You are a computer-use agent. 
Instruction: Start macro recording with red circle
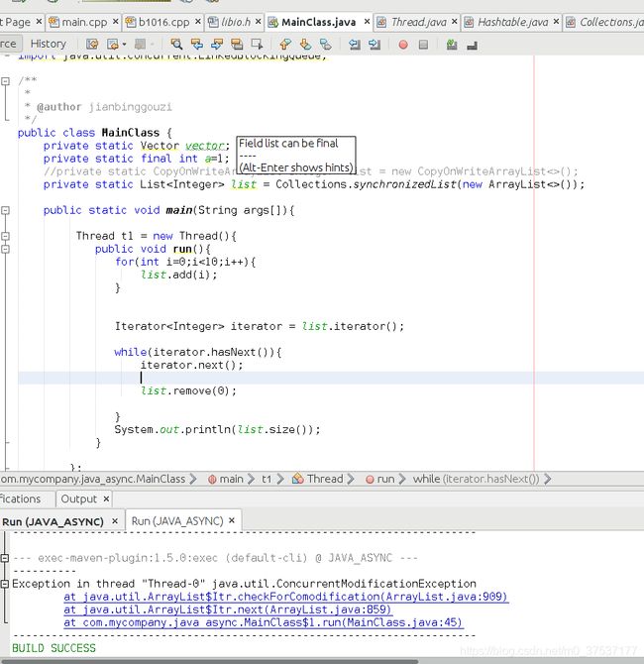[x=403, y=44]
